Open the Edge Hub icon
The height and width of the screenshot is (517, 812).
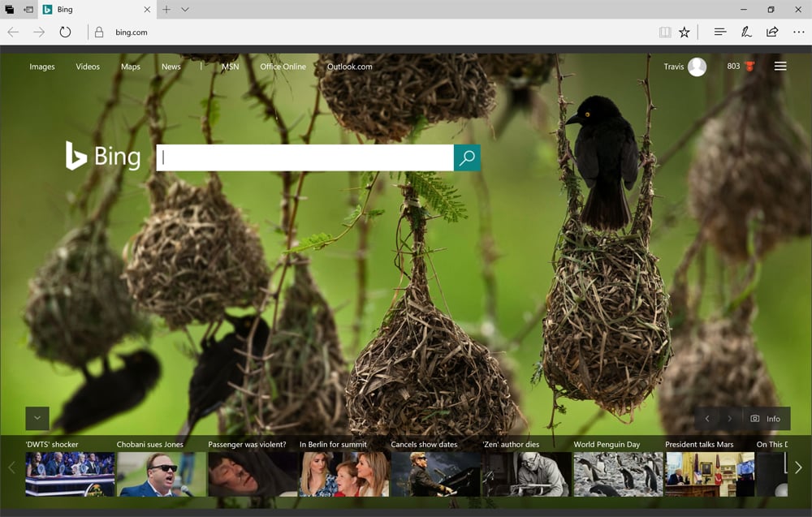[719, 32]
